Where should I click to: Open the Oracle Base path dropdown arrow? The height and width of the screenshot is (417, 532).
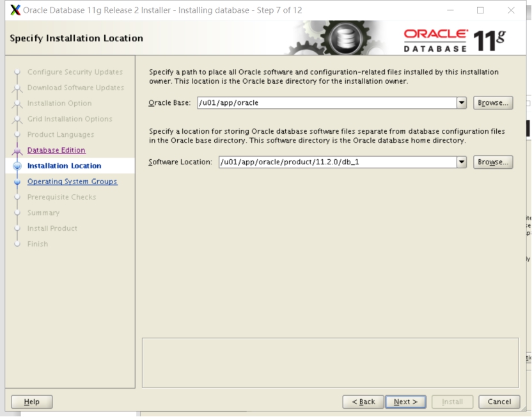[462, 103]
